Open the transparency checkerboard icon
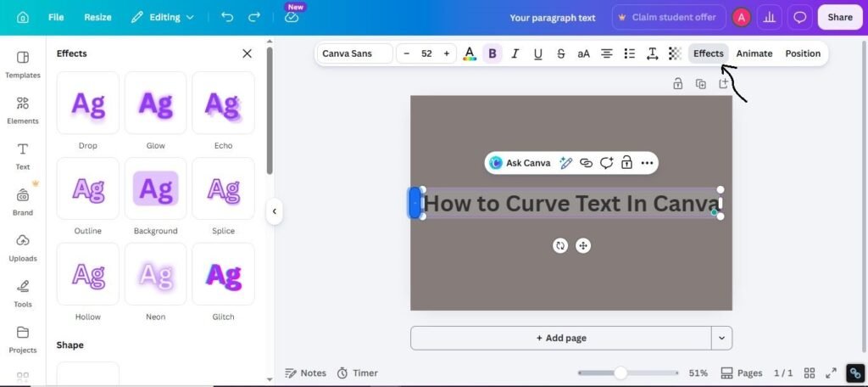 pos(675,53)
